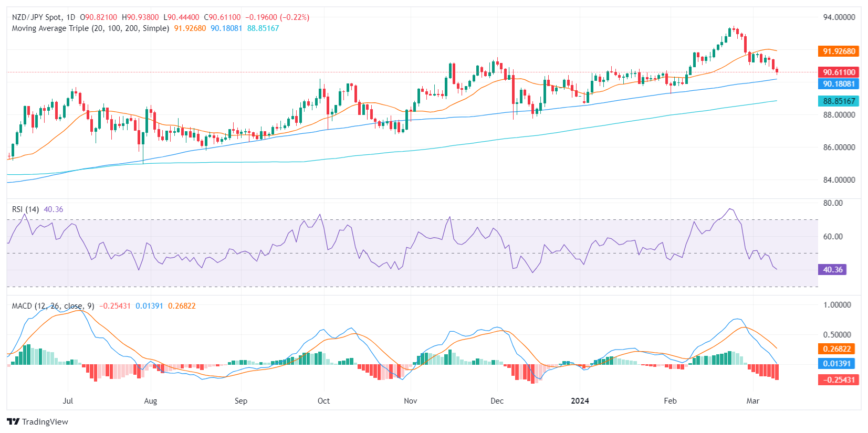This screenshot has height=433, width=868.
Task: Click the red 90.61100 current price tag
Action: pyautogui.click(x=839, y=72)
